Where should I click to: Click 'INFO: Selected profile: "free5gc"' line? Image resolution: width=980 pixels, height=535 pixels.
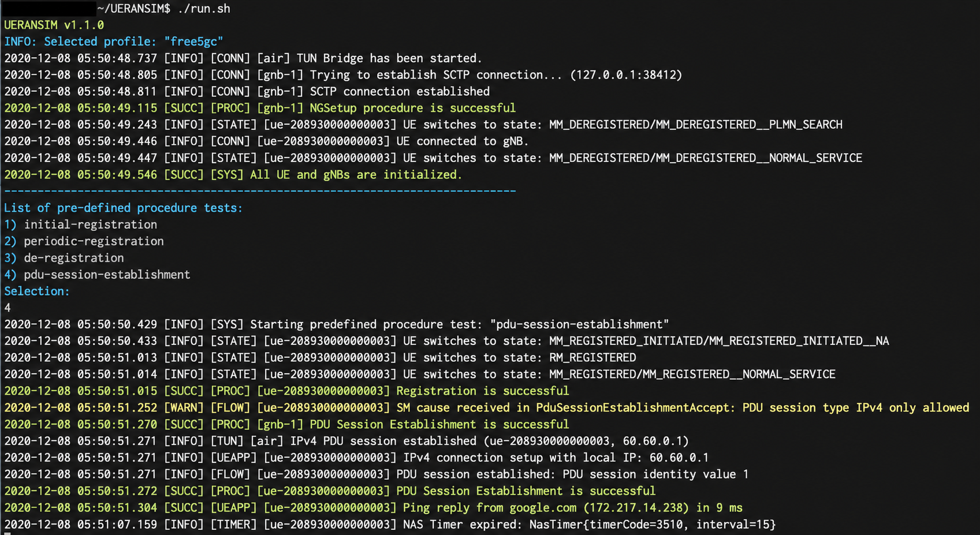[114, 42]
